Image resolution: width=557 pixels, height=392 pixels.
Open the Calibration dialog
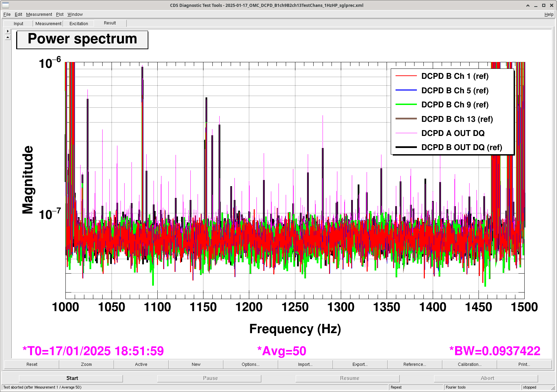click(x=470, y=364)
